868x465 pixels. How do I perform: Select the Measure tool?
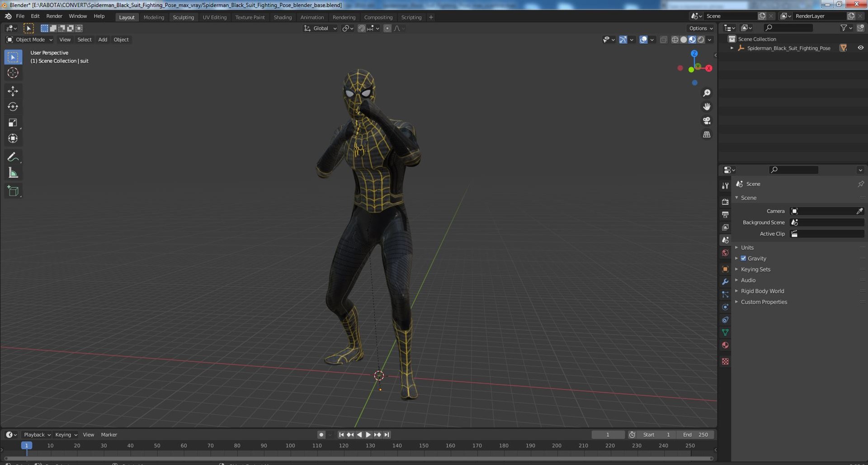click(x=13, y=173)
